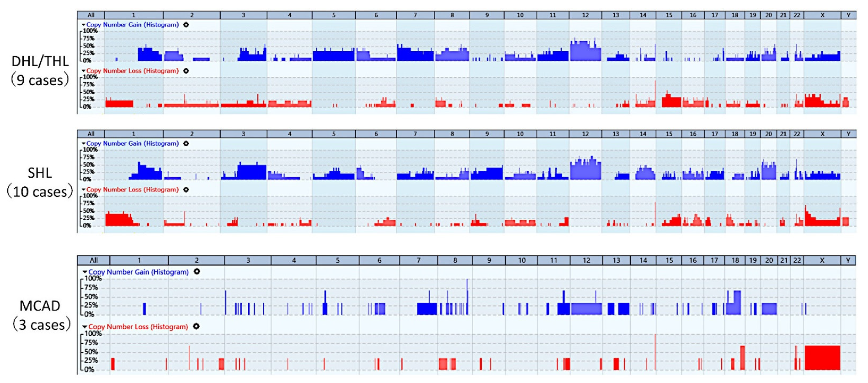Select chromosome 11 tab in SHL panel

pos(553,134)
